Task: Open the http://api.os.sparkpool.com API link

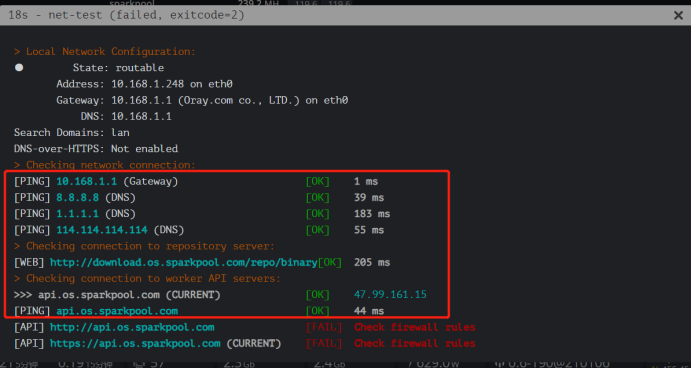Action: (x=132, y=328)
